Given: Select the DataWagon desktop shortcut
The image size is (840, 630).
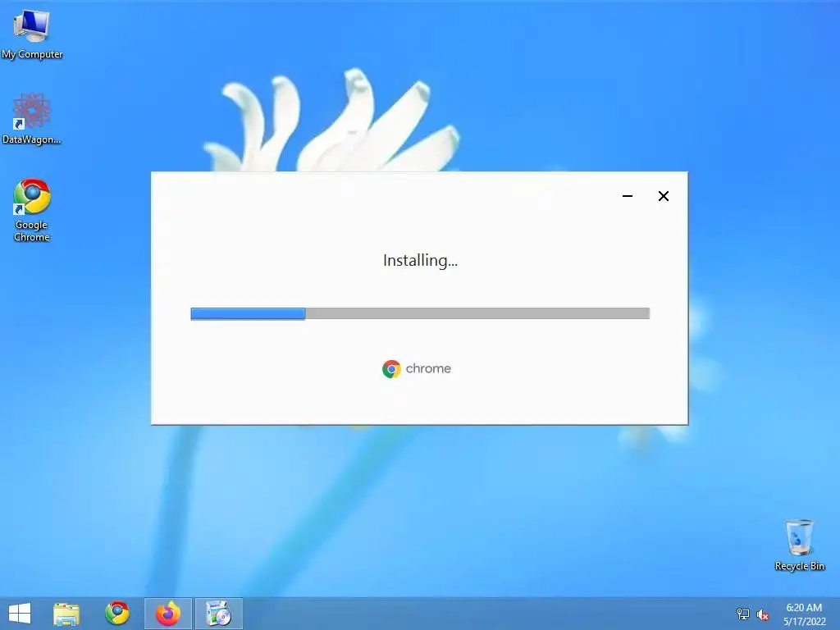Looking at the screenshot, I should (32, 118).
